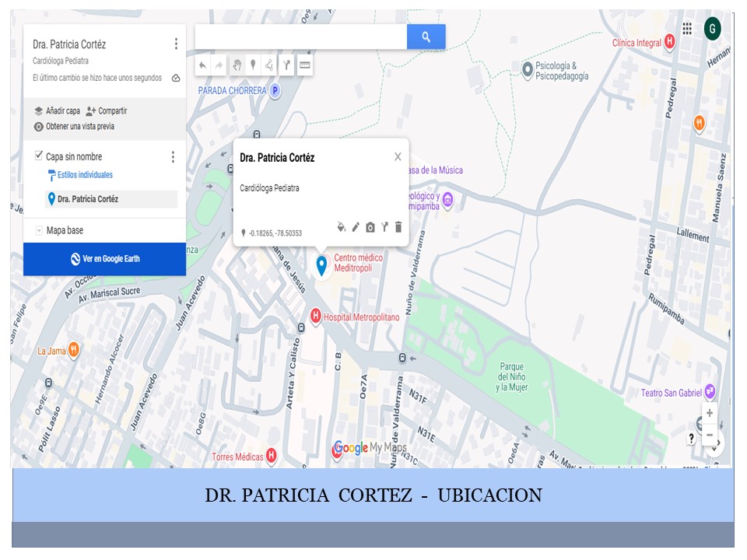The width and height of the screenshot is (747, 560).
Task: Click Ver en Google Earth button
Action: (105, 259)
